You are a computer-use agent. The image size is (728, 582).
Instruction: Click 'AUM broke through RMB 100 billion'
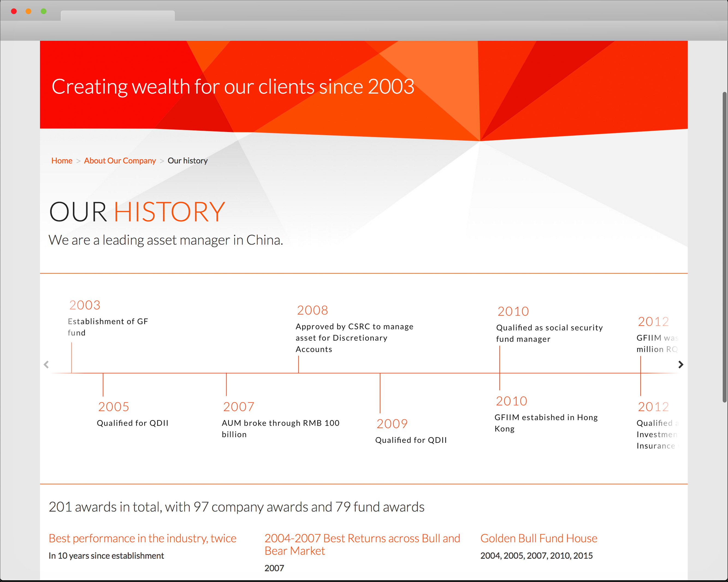(x=281, y=428)
